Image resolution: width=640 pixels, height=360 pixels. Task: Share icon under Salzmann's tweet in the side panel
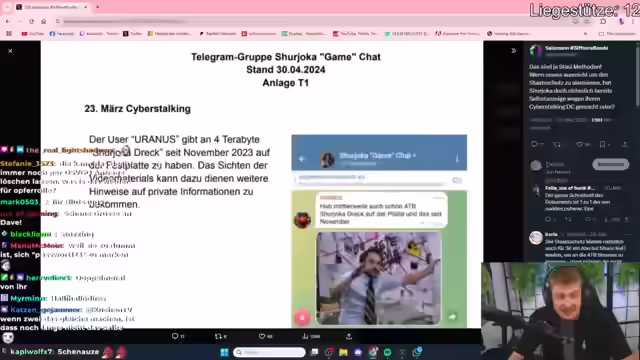(625, 144)
